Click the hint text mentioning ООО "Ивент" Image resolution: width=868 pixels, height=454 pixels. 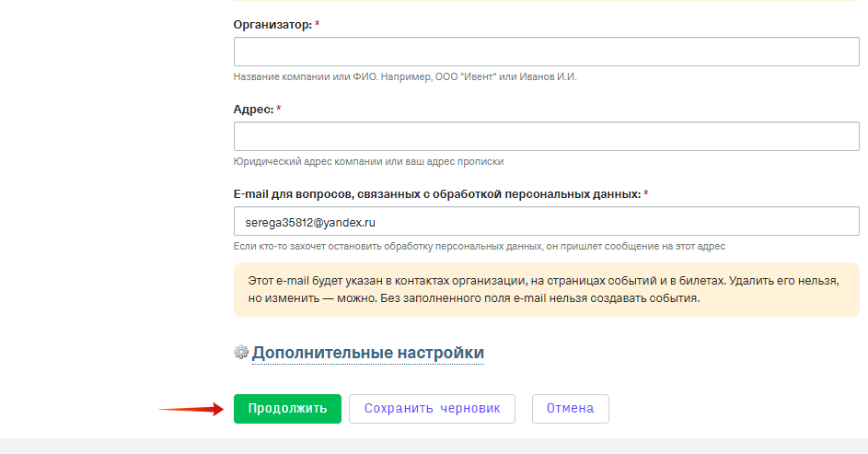coord(405,77)
